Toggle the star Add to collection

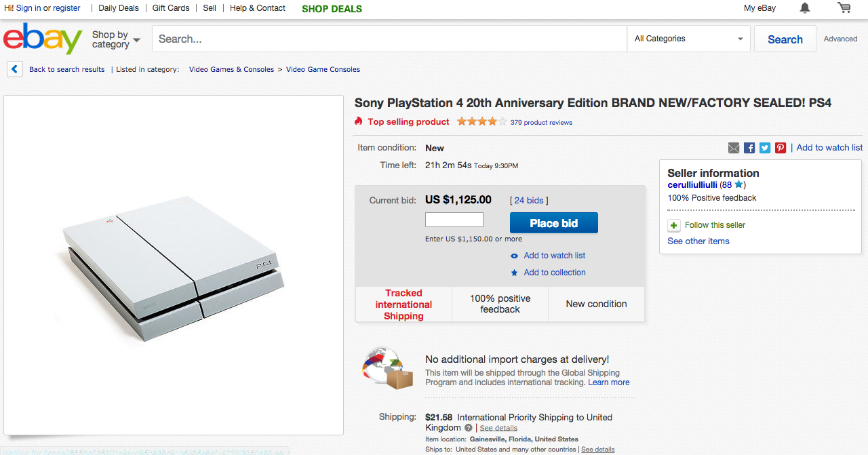click(515, 273)
